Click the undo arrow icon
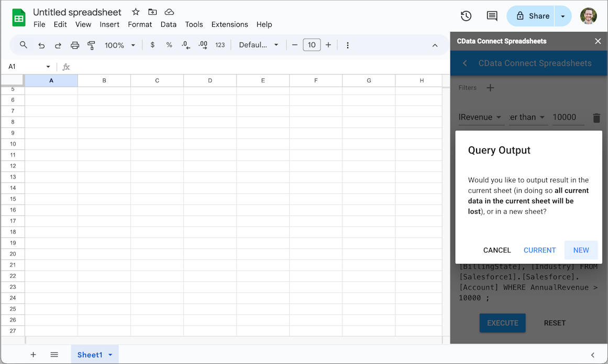Screen dimensions: 608x364 41,46
